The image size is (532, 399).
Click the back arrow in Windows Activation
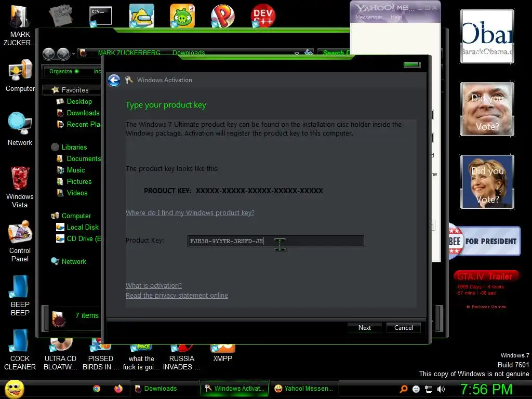click(x=114, y=81)
